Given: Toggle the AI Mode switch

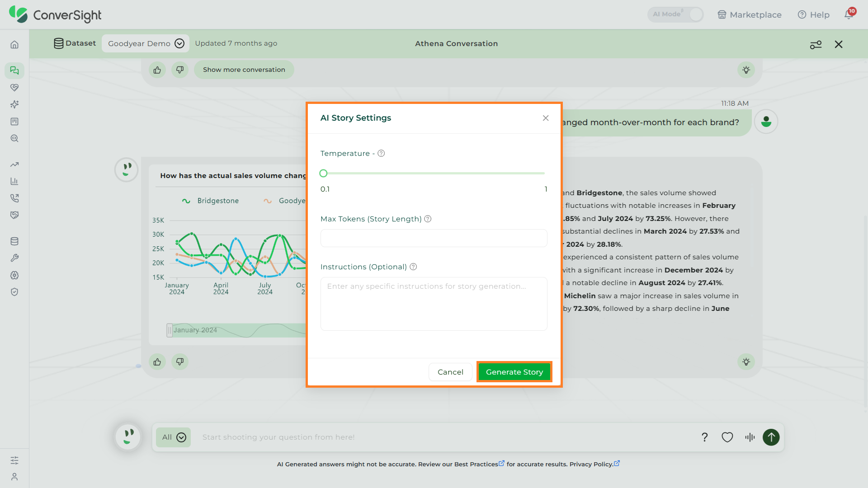Looking at the screenshot, I should point(675,14).
